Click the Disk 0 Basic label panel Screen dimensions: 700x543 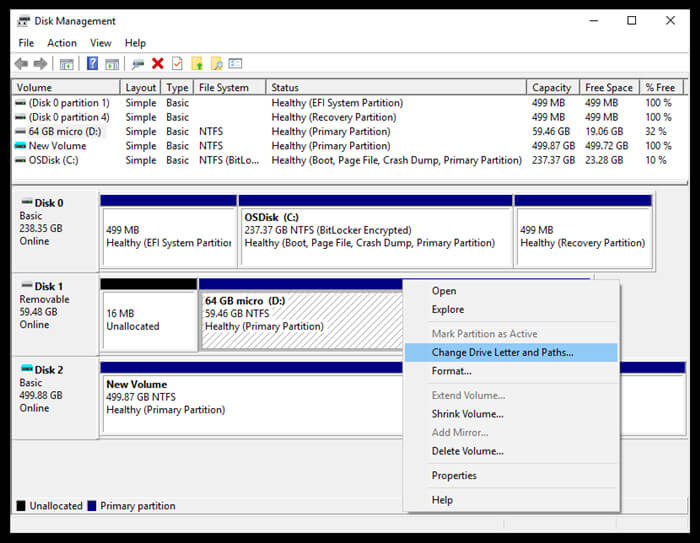point(54,231)
